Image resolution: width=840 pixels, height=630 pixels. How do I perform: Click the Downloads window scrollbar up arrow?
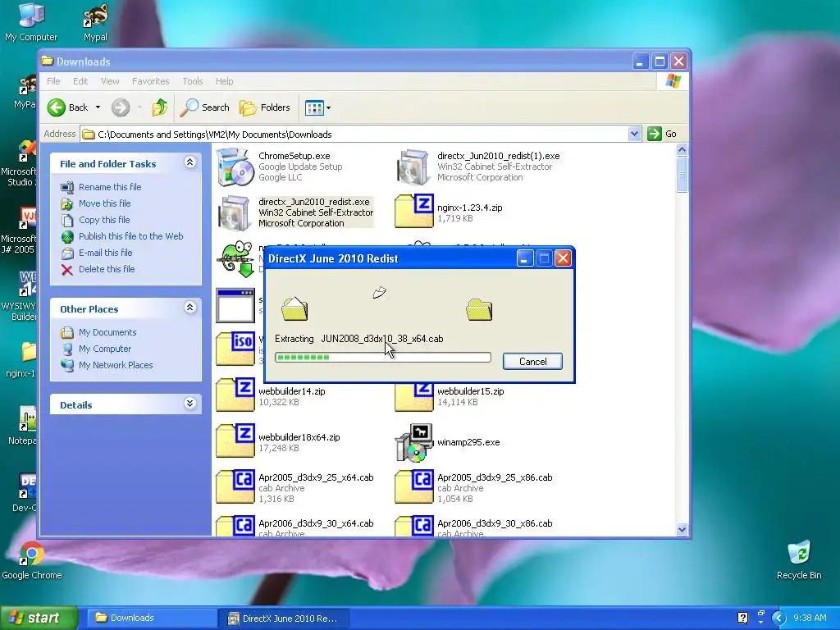682,150
